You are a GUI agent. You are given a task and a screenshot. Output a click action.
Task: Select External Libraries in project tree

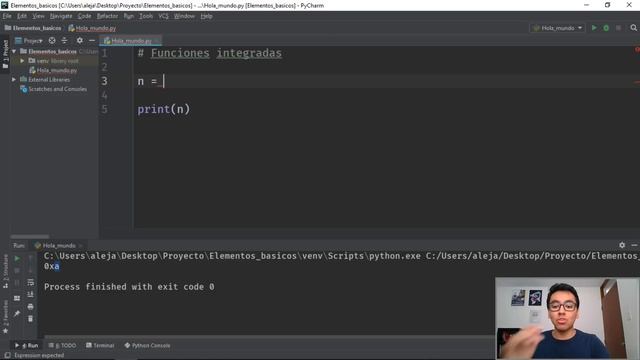[x=45, y=80]
